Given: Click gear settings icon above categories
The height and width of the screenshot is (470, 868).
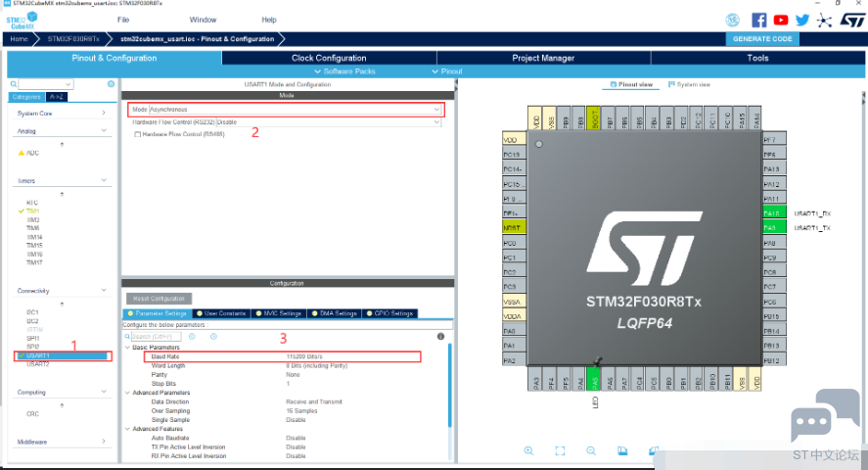Looking at the screenshot, I should point(111,84).
